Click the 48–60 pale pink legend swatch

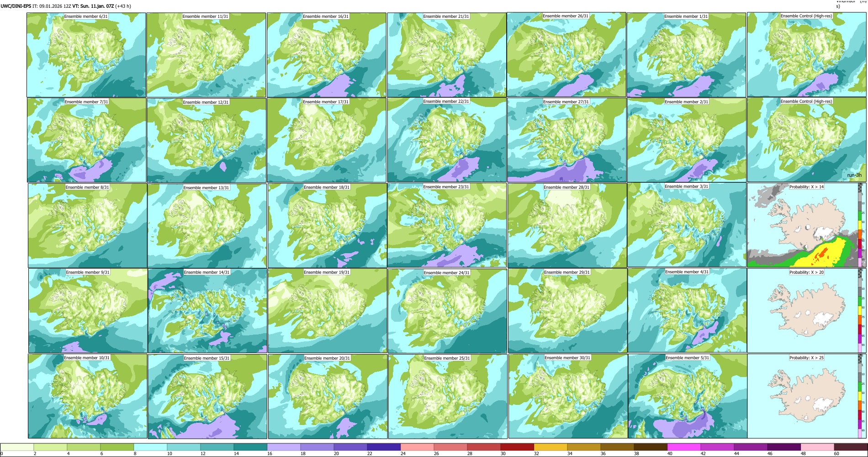[x=817, y=447]
